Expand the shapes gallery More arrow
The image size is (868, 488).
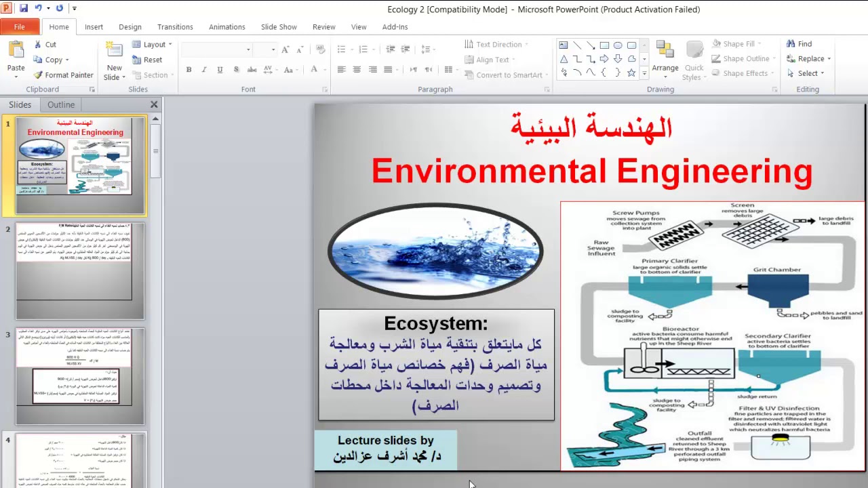tap(644, 73)
